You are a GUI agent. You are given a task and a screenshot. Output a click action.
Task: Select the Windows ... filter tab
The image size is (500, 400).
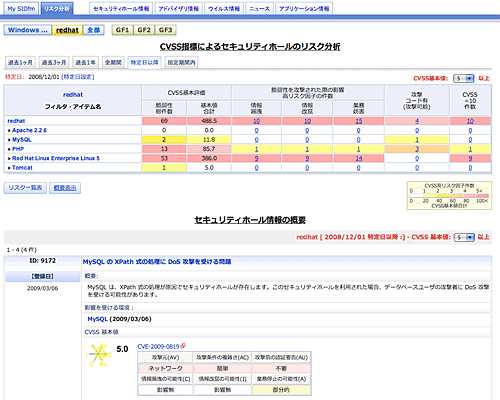[28, 30]
